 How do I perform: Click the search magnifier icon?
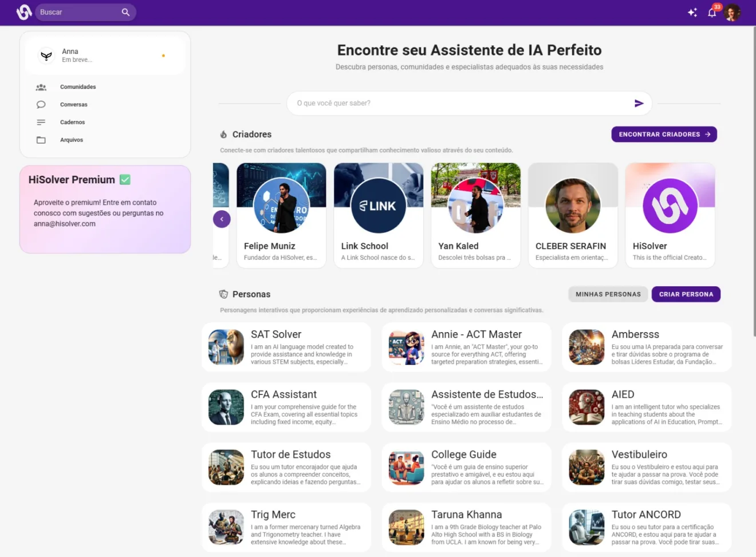tap(125, 12)
